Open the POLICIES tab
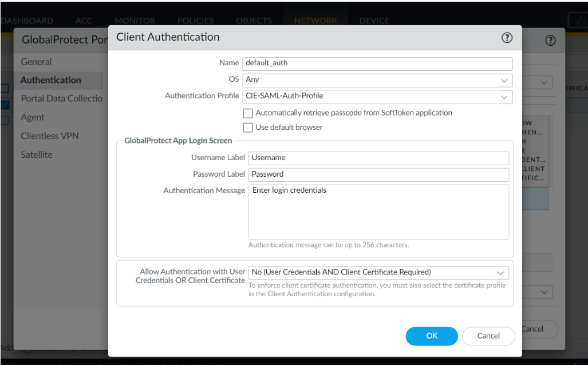 [x=195, y=21]
